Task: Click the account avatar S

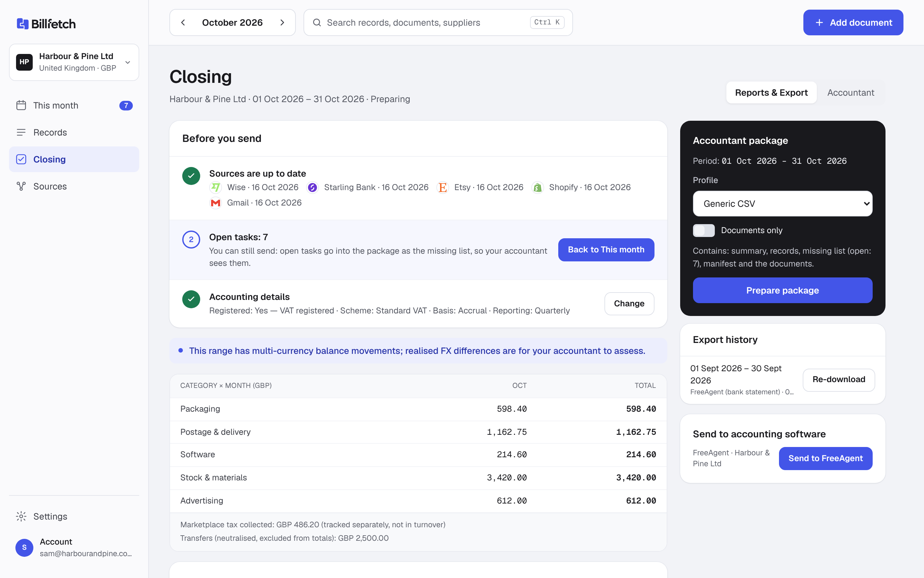Action: pyautogui.click(x=24, y=547)
